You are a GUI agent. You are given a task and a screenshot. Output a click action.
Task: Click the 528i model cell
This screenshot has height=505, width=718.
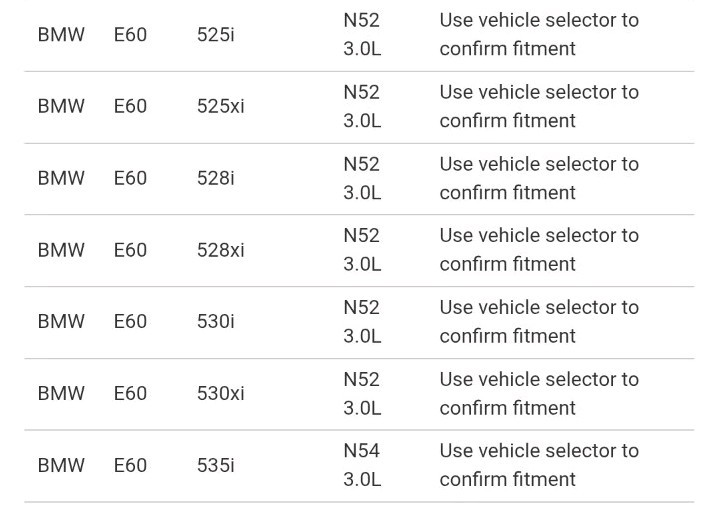point(216,178)
